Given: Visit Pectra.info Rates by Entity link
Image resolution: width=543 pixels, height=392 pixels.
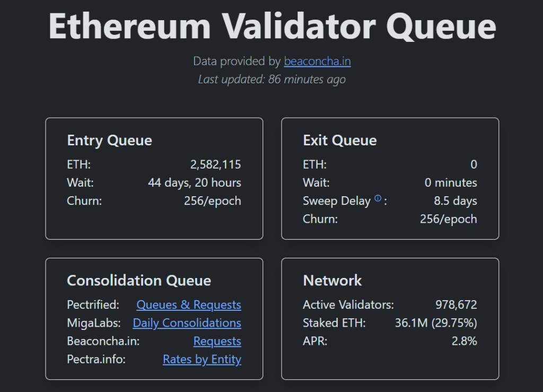Looking at the screenshot, I should pos(202,360).
